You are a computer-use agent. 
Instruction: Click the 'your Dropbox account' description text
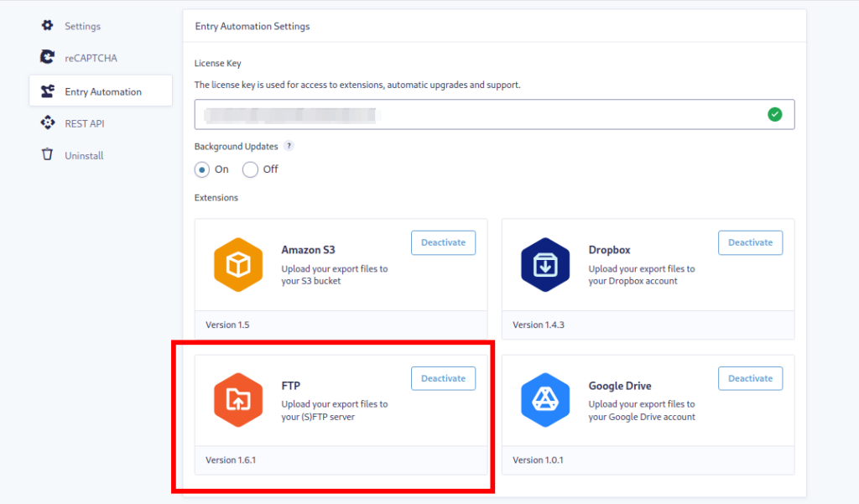tap(633, 281)
